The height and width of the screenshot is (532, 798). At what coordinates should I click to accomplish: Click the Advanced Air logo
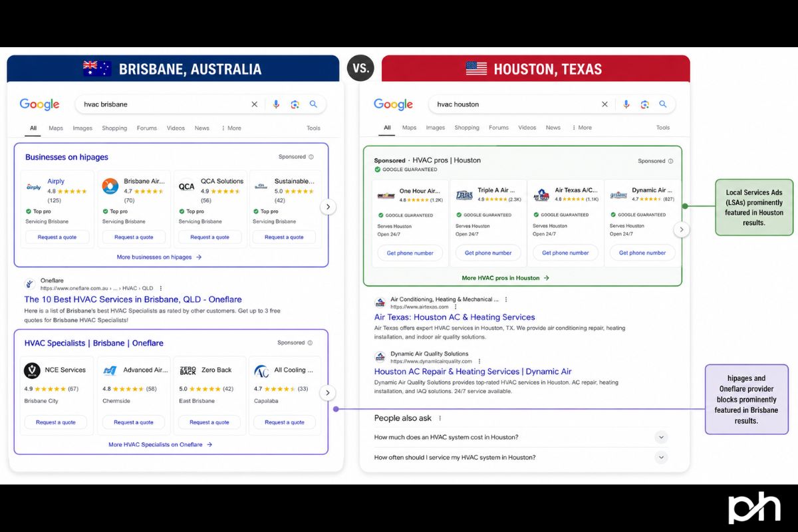[110, 370]
